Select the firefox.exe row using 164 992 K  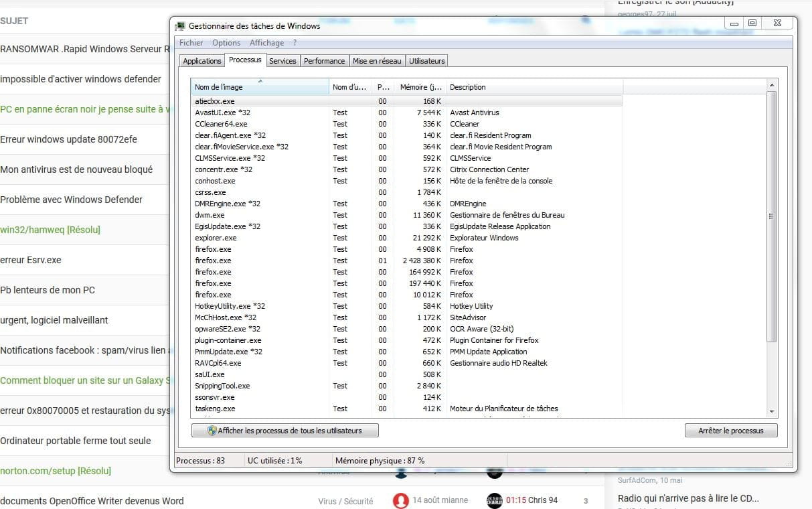[406, 272]
